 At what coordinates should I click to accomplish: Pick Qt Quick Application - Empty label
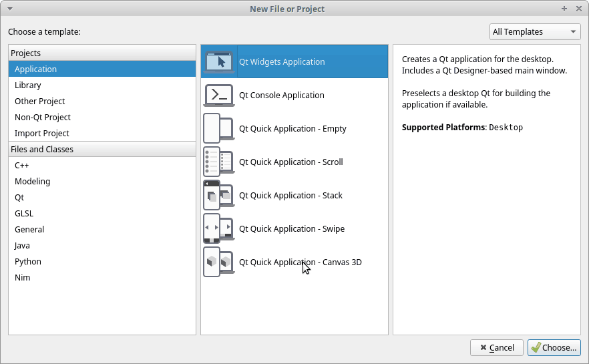coord(292,128)
